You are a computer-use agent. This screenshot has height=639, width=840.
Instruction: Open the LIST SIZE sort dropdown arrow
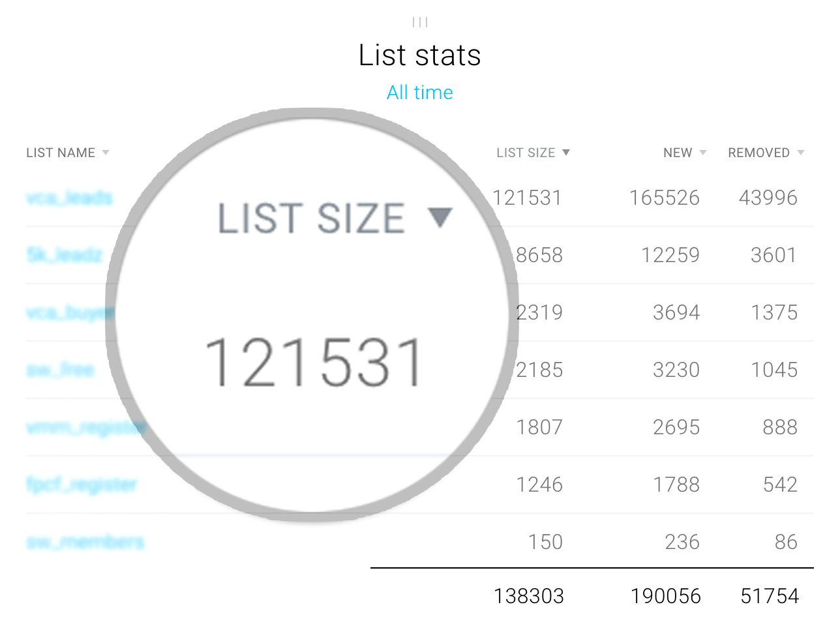(x=565, y=153)
